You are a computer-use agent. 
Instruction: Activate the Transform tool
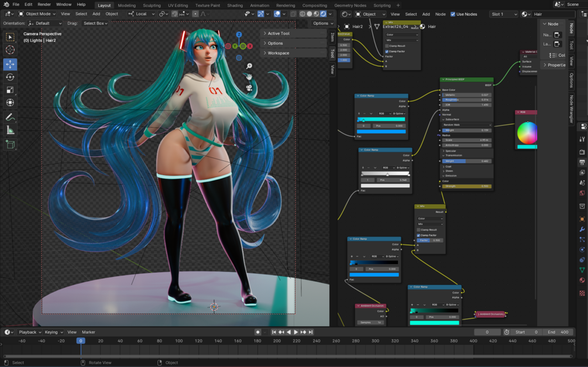point(10,102)
